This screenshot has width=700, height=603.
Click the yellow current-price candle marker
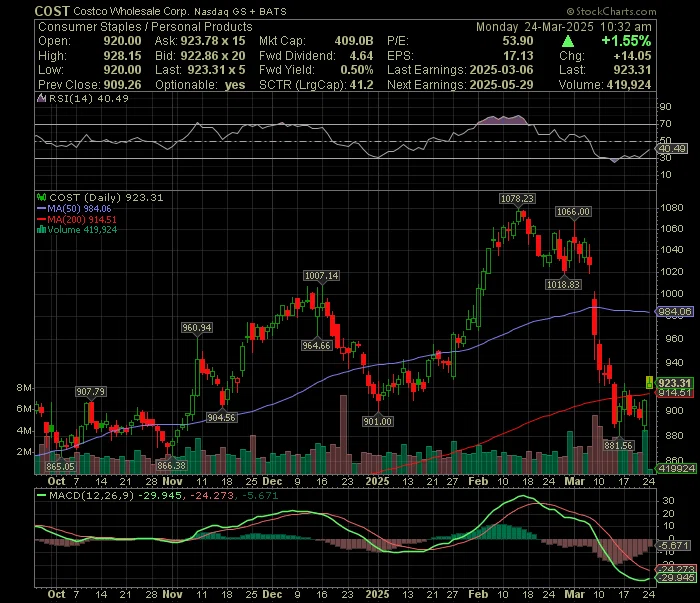tap(650, 382)
